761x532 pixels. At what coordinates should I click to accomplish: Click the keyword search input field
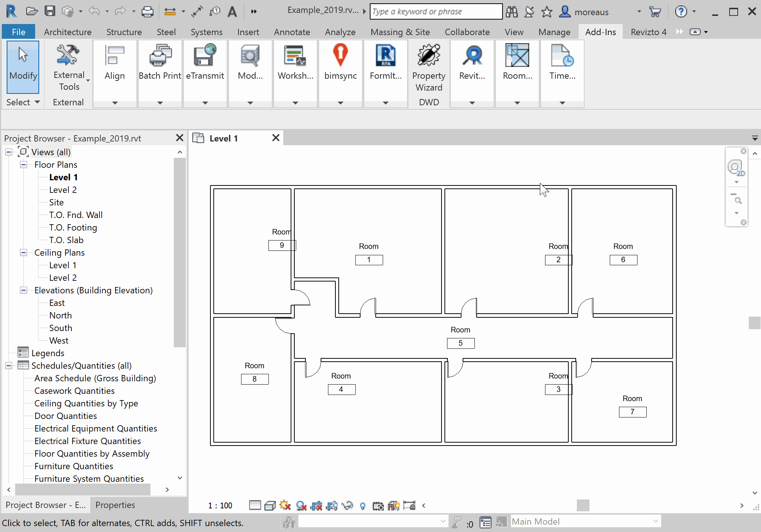[x=436, y=12]
